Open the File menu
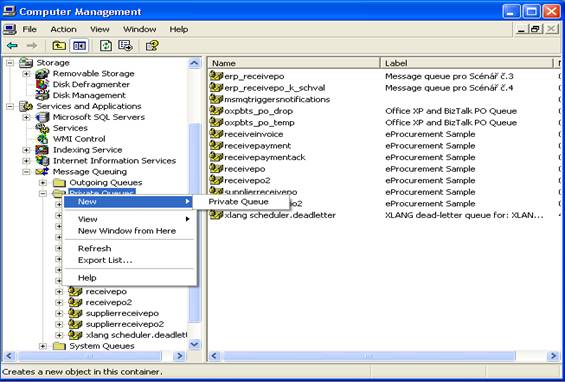Viewport: 565px width, 382px height. coord(30,29)
